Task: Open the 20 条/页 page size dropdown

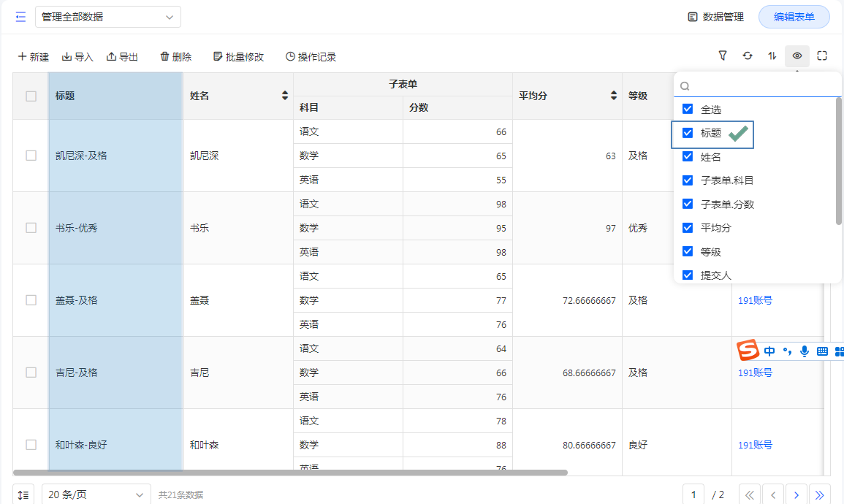Action: pos(96,495)
